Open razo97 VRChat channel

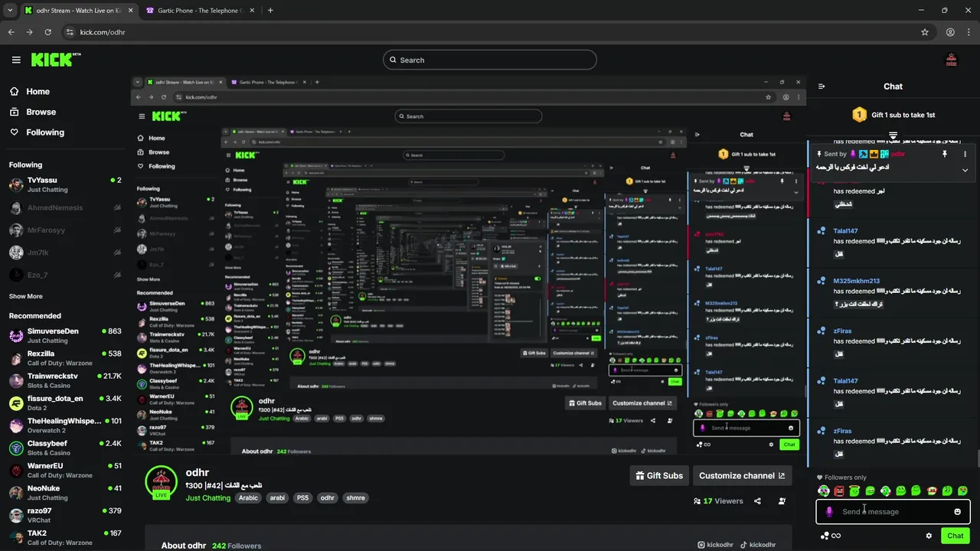[65, 515]
